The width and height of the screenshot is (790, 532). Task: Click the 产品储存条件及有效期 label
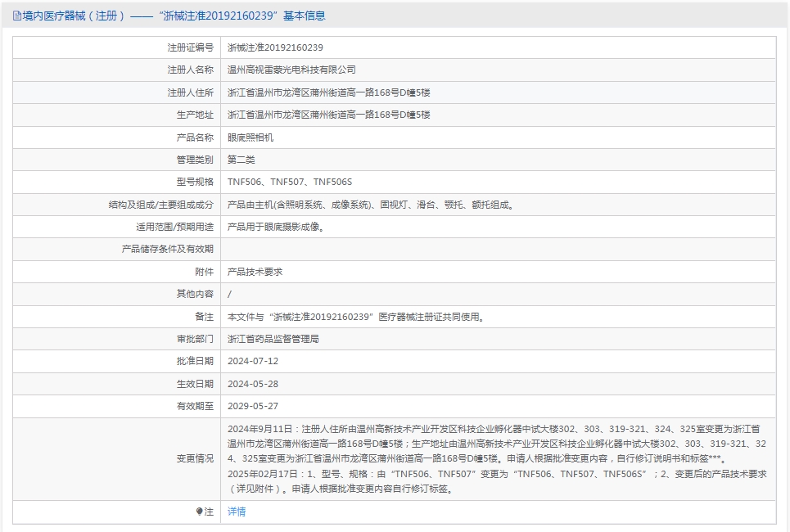tap(168, 250)
